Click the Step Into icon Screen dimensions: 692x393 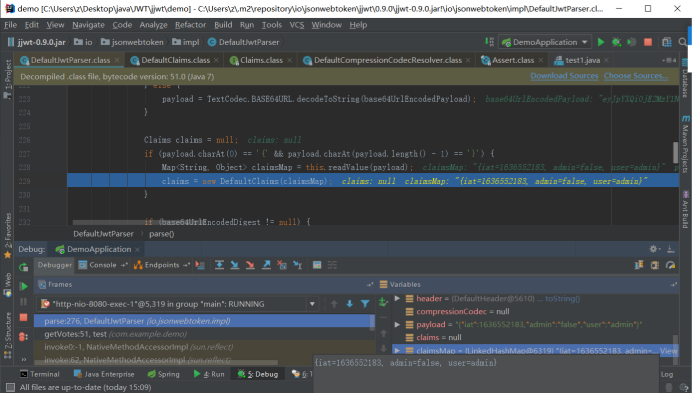pyautogui.click(x=235, y=265)
